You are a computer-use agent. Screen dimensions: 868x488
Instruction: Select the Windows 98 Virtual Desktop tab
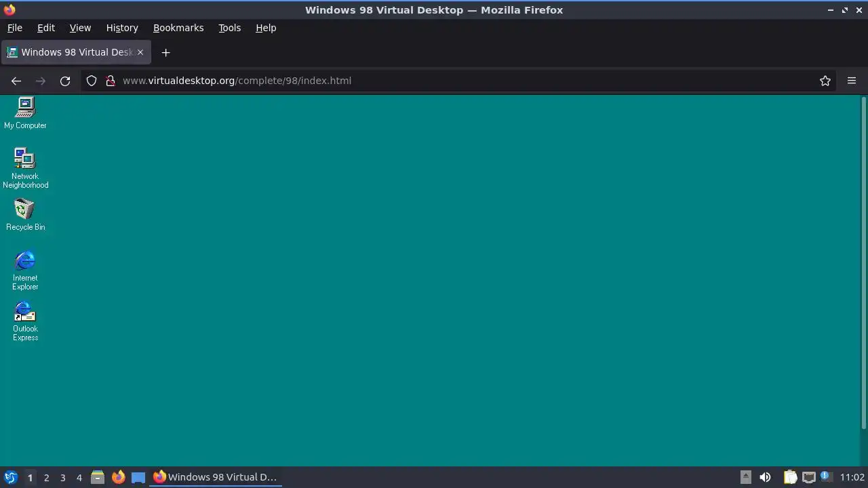click(76, 52)
